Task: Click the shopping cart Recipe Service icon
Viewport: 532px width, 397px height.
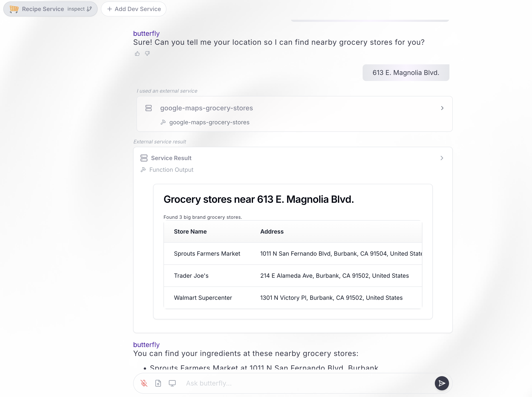Action: [14, 9]
